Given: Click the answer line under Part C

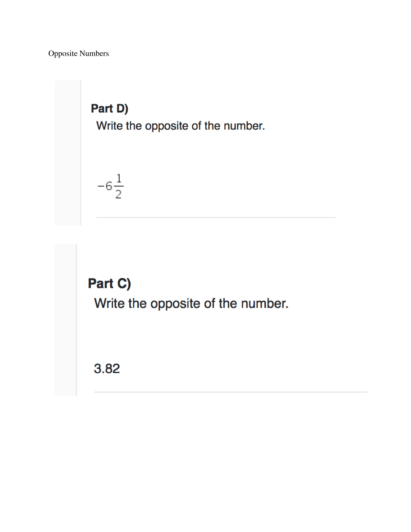Looking at the screenshot, I should [230, 392].
